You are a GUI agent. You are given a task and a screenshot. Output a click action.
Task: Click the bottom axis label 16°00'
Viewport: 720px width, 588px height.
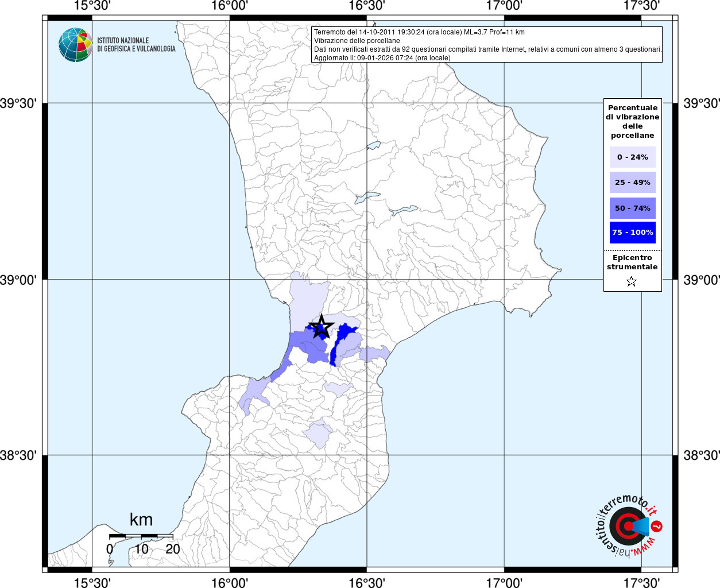coord(230,583)
